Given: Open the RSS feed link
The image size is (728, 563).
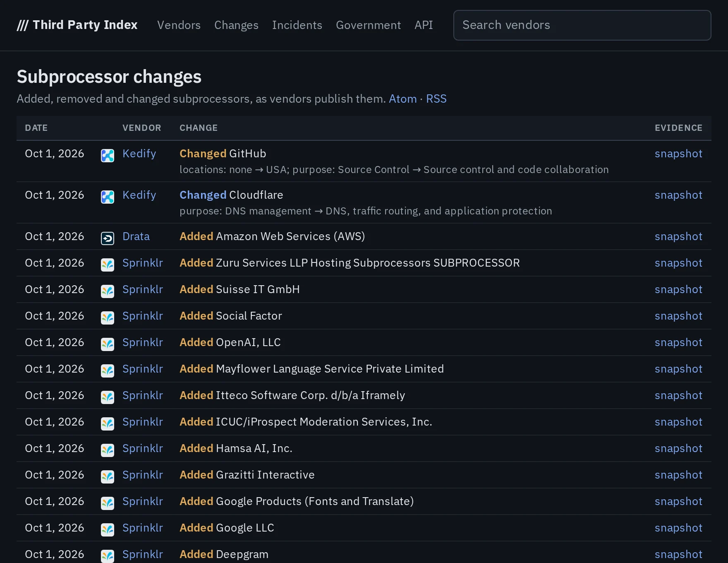Looking at the screenshot, I should (x=436, y=99).
